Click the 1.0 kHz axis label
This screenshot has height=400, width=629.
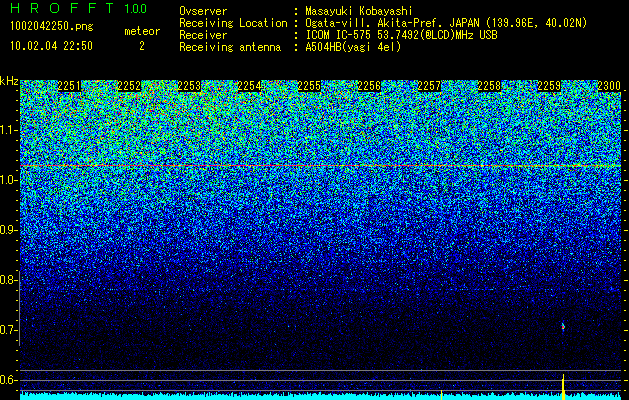click(7, 181)
